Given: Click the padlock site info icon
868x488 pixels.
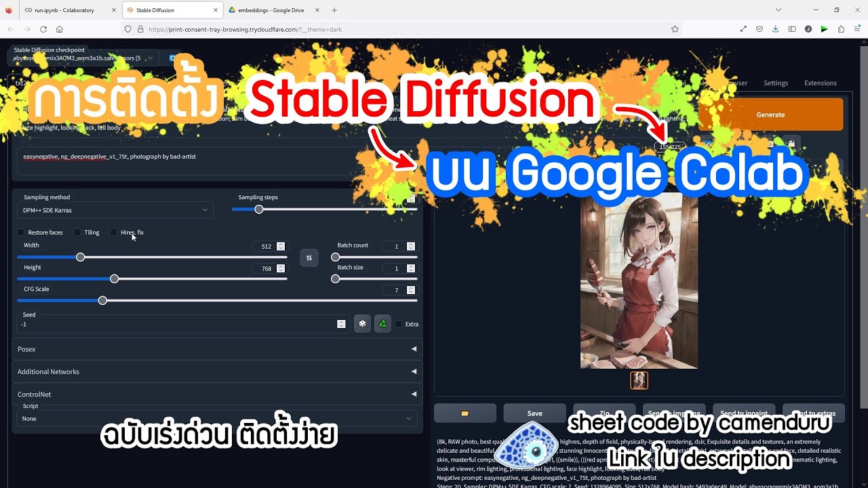Looking at the screenshot, I should 140,29.
